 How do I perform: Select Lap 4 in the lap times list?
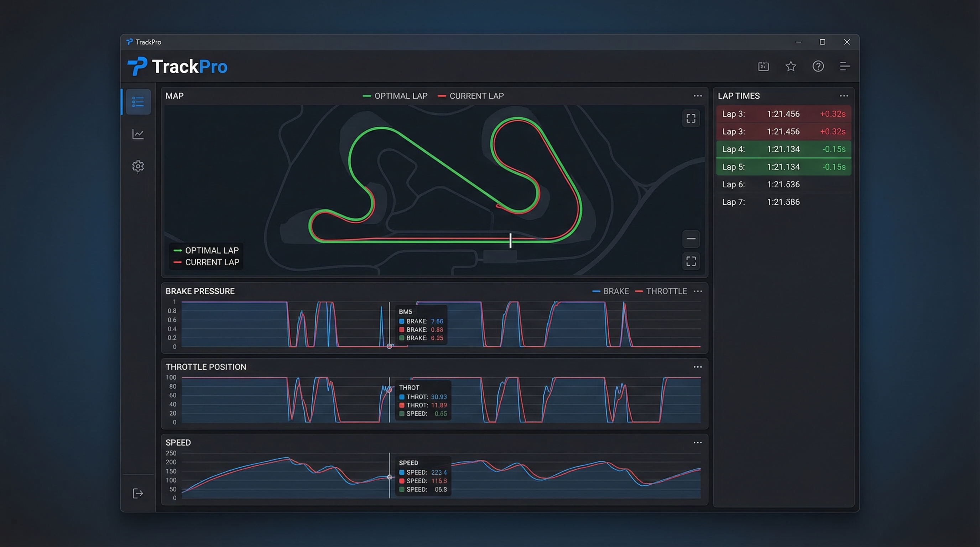783,149
